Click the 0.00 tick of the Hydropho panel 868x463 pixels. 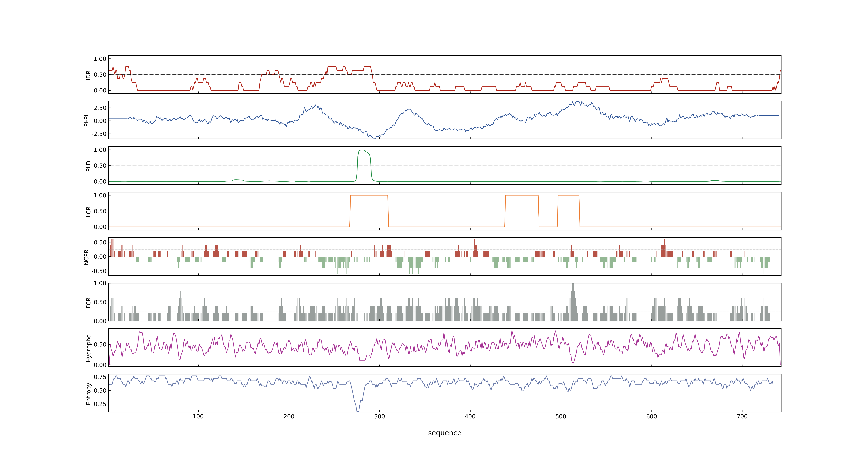click(100, 365)
